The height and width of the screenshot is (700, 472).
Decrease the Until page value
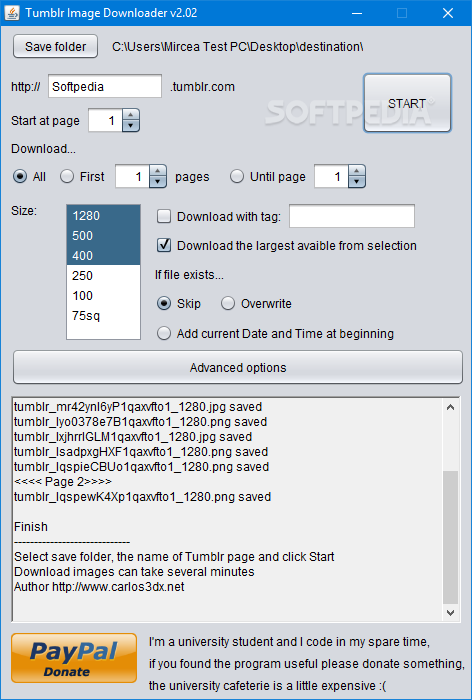pos(357,182)
